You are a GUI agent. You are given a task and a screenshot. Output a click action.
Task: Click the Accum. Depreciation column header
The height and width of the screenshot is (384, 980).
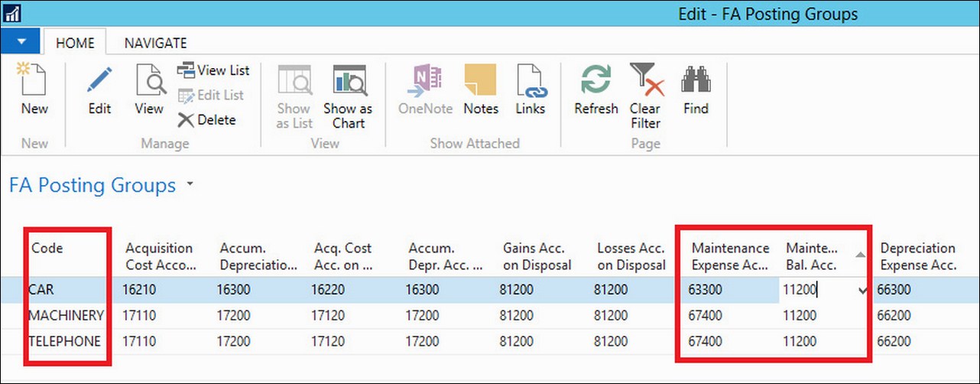[x=258, y=257]
